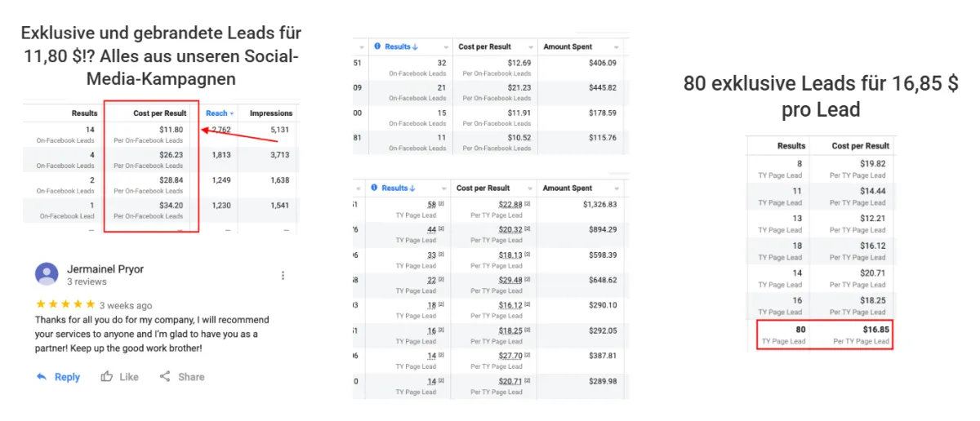
Task: Open the top table's Cost per Result dropdown
Action: coord(531,47)
